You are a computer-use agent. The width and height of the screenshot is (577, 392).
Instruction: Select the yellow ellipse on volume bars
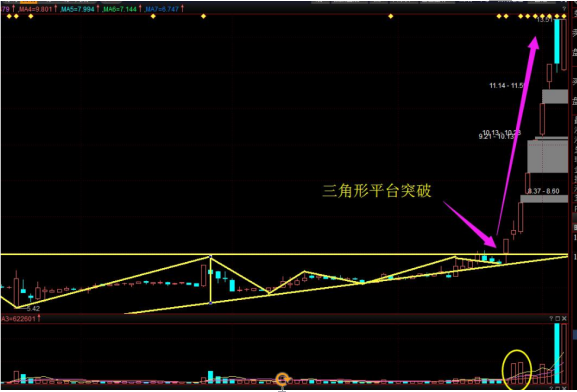pyautogui.click(x=517, y=370)
